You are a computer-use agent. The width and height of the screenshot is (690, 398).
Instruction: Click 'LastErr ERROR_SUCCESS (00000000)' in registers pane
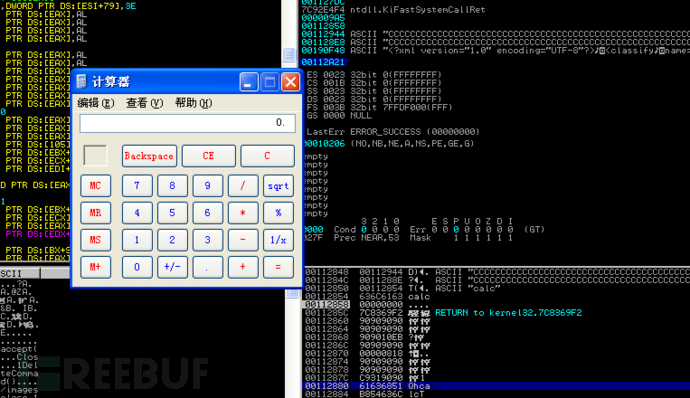point(393,132)
